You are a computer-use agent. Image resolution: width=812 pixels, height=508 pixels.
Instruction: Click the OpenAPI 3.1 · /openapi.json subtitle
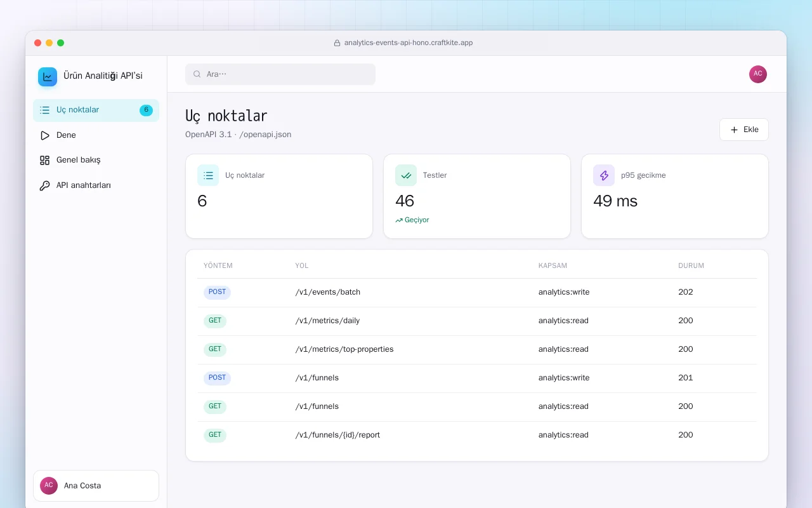[239, 135]
